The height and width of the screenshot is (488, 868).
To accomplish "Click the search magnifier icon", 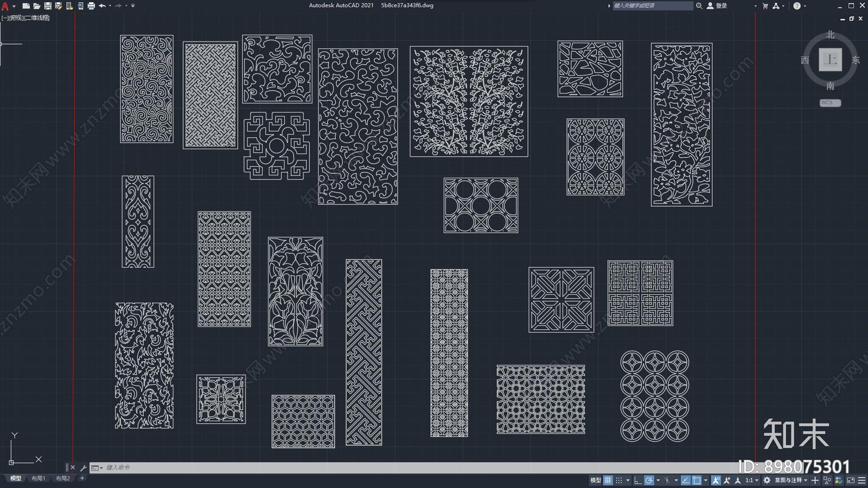I will click(699, 5).
